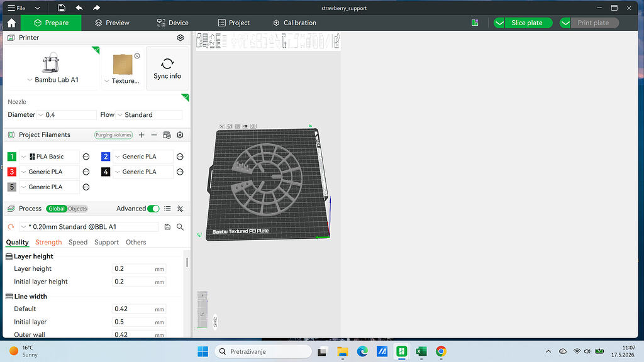
Task: Click Sync info button
Action: pos(167,68)
